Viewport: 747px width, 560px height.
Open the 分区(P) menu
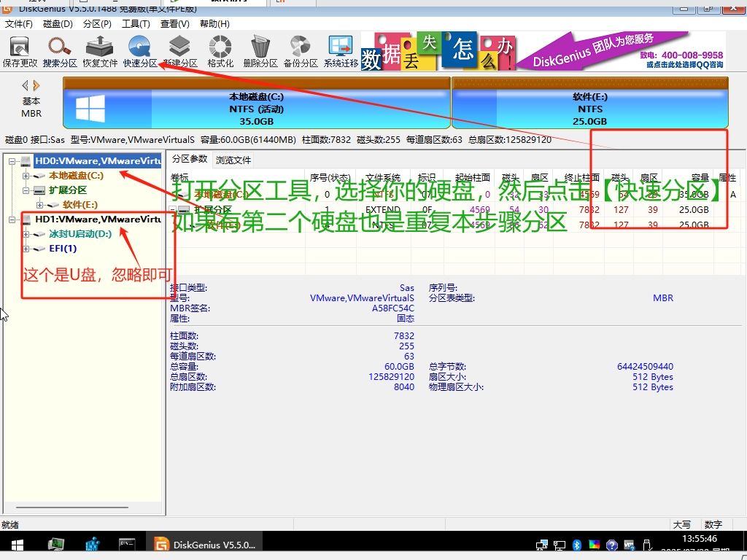click(x=97, y=24)
